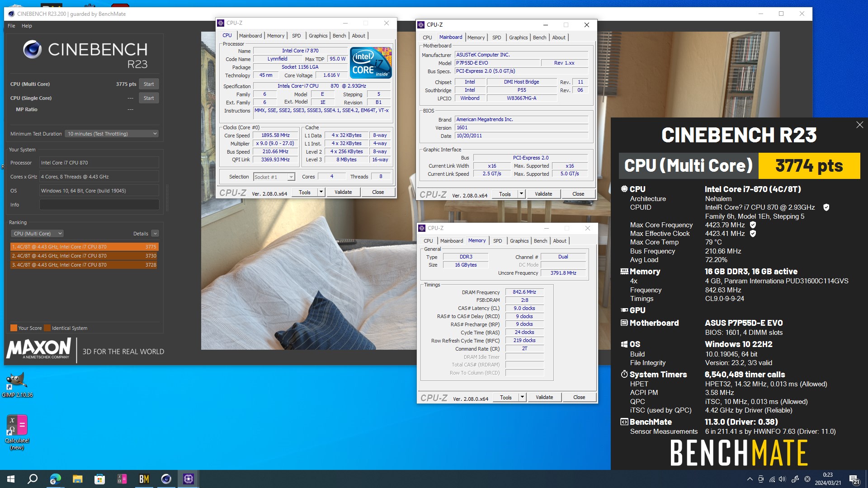Open the About tab in CPU-Z Mainboard window

(559, 38)
